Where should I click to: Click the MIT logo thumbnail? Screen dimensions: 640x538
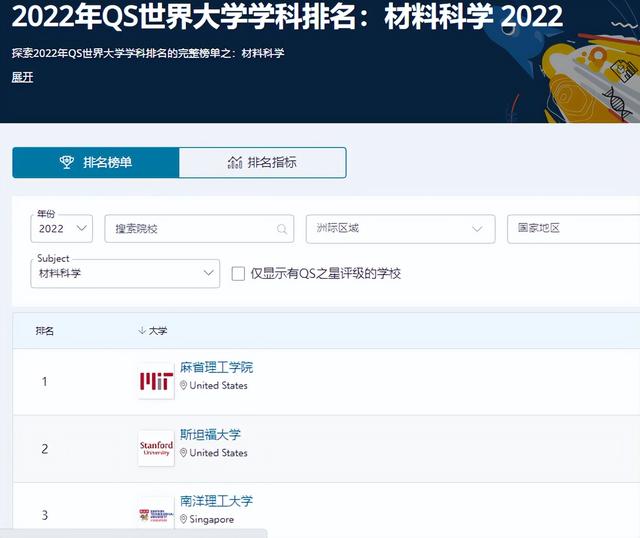(156, 381)
